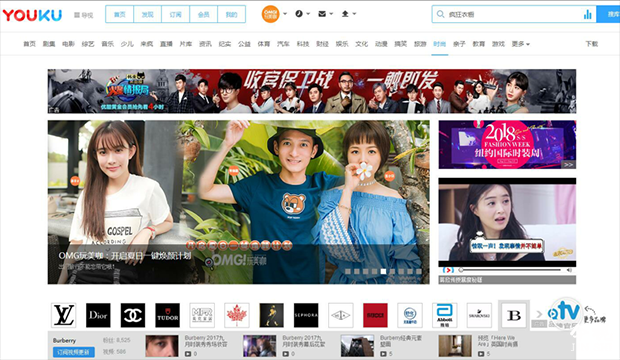Click the blue bar-chart ranking icon
620x360 pixels.
click(x=588, y=15)
